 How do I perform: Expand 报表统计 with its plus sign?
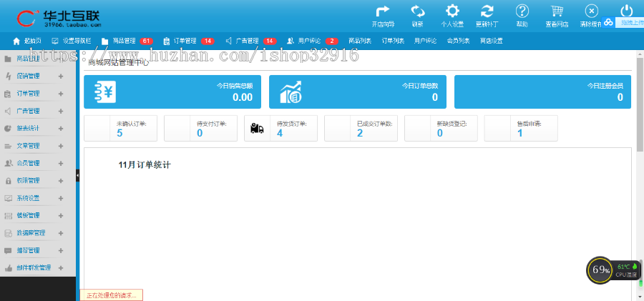tap(61, 128)
